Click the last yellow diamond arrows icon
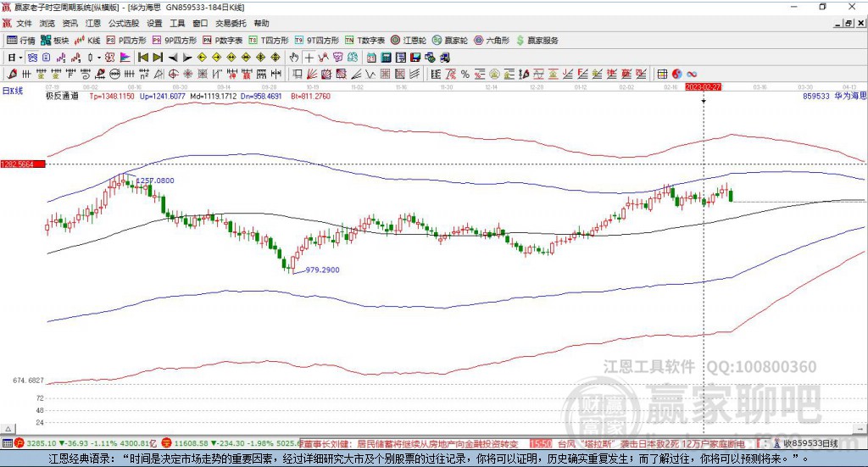Viewport: 868px width, 467px height. point(275,58)
